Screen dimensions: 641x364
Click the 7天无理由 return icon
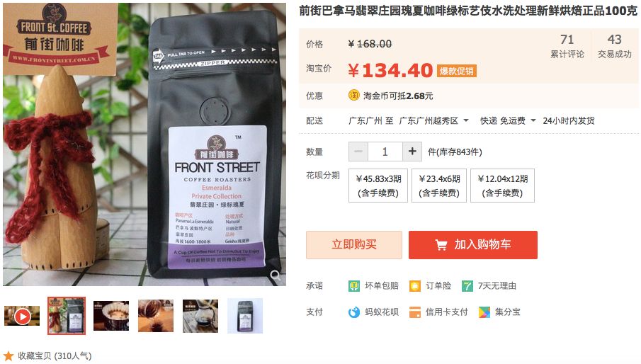coord(467,286)
